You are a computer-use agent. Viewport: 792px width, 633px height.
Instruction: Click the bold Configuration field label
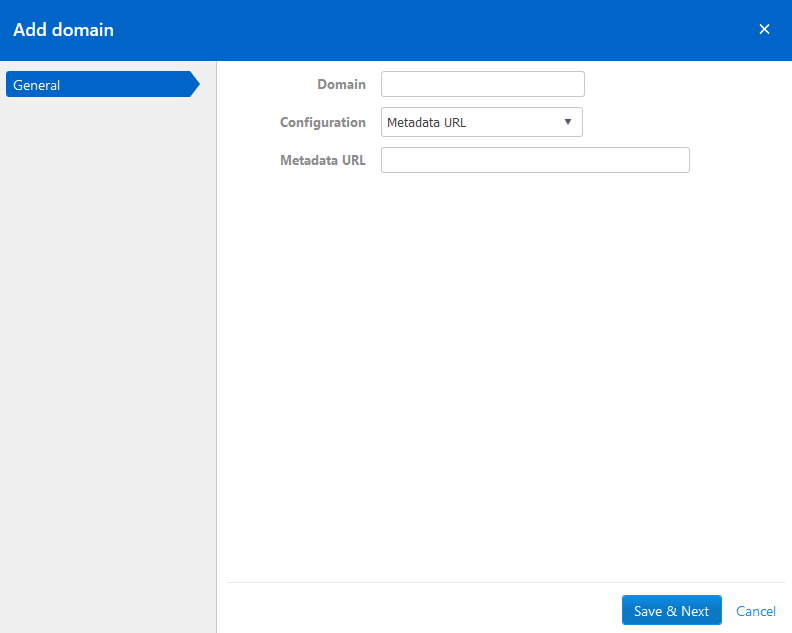[x=322, y=122]
